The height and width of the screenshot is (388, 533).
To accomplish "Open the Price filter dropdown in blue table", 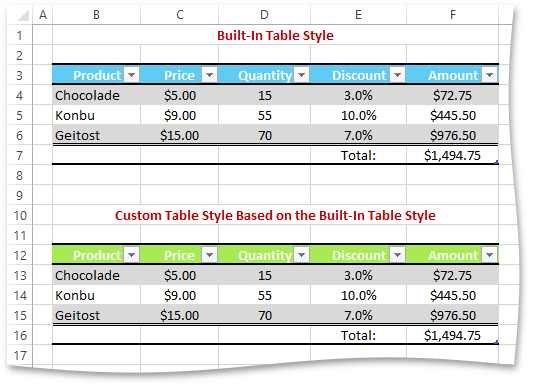I will point(209,74).
